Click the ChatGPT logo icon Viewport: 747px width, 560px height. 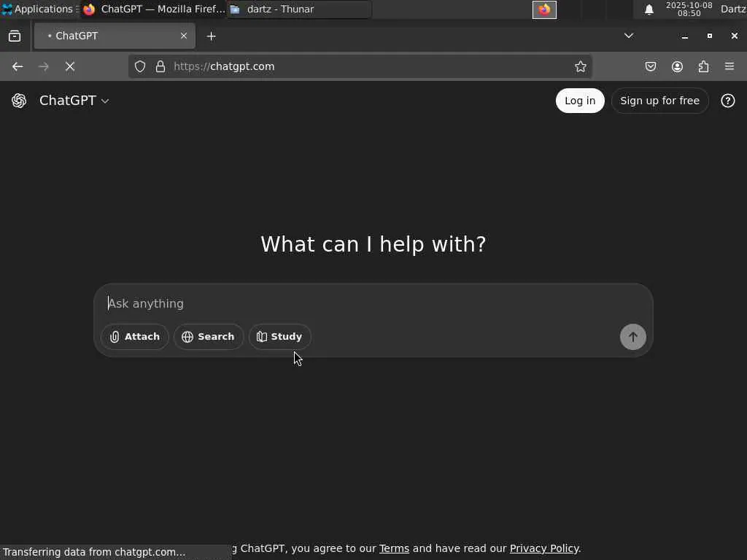[19, 101]
